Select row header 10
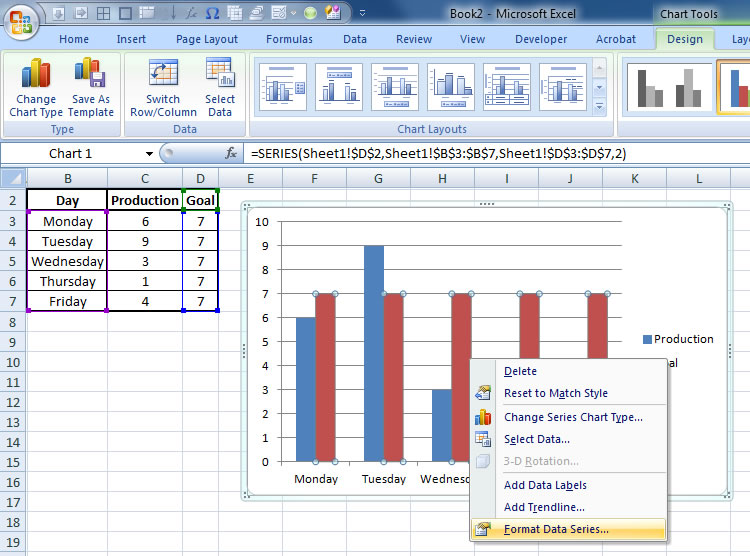The width and height of the screenshot is (750, 556). pos(13,362)
